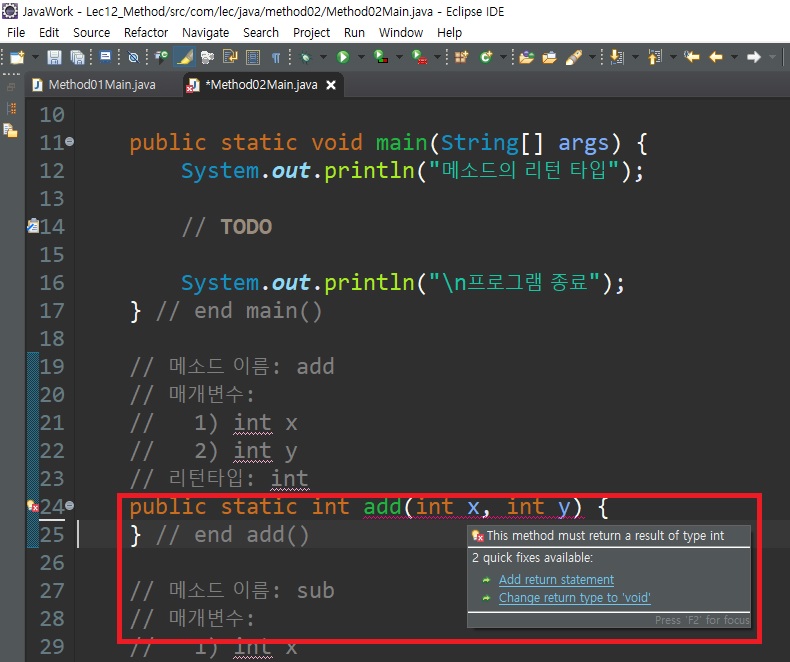Click the Last Edit Location arrow icon

click(x=692, y=57)
